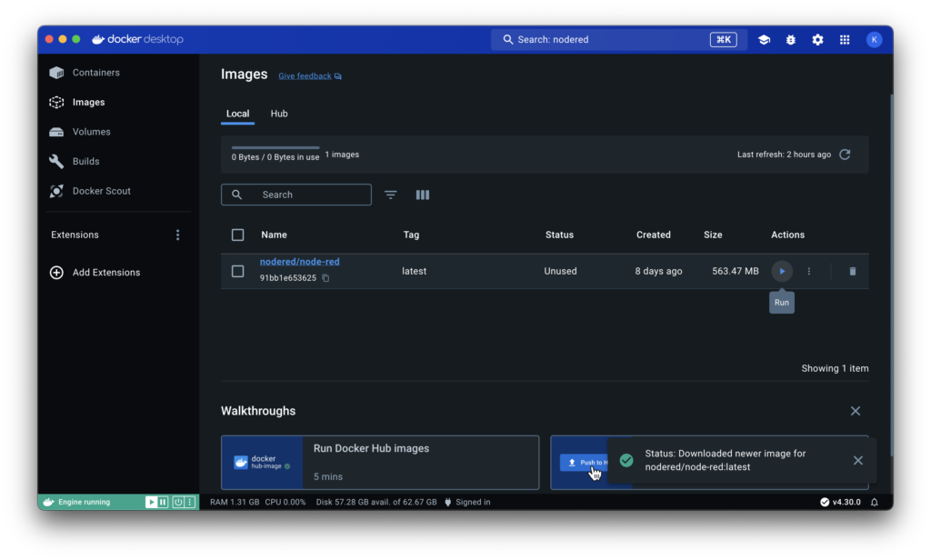Sort by the Status column header

559,235
